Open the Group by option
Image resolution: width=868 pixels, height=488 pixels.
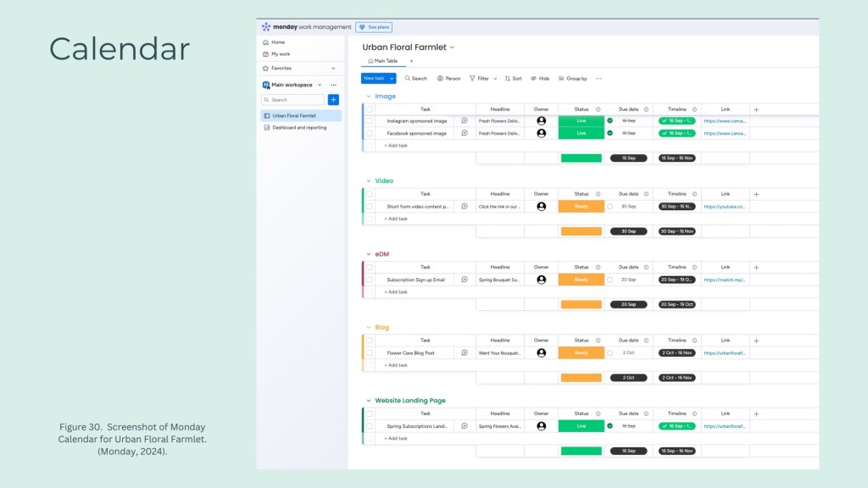(572, 78)
